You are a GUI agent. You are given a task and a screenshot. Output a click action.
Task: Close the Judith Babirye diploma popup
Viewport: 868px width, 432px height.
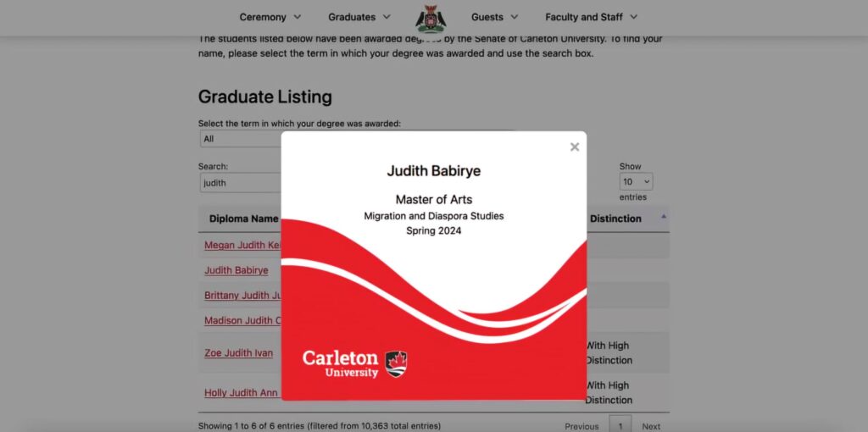click(575, 147)
